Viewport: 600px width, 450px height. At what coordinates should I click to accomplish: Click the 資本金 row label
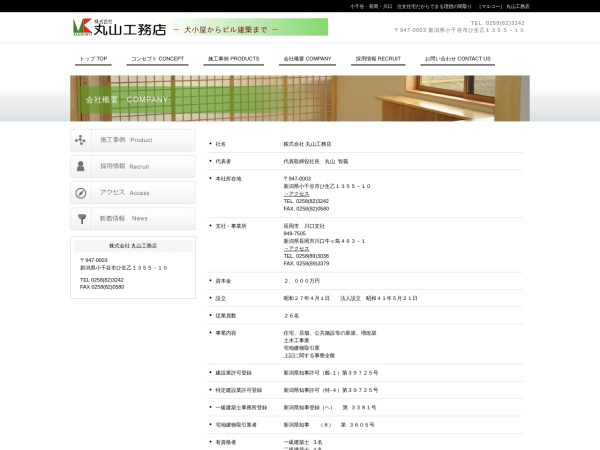click(x=223, y=281)
